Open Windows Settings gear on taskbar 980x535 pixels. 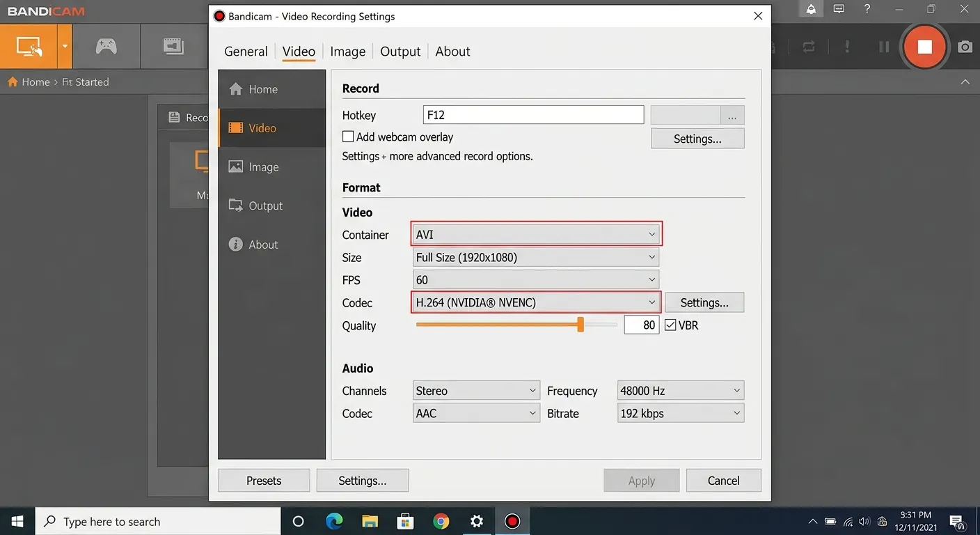pyautogui.click(x=477, y=521)
